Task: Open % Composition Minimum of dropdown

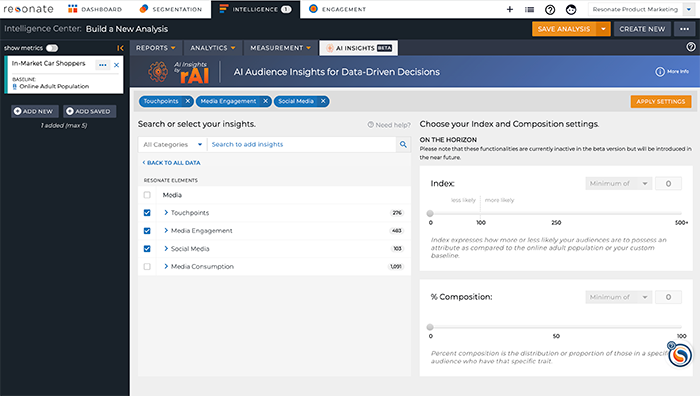Action: (x=619, y=297)
